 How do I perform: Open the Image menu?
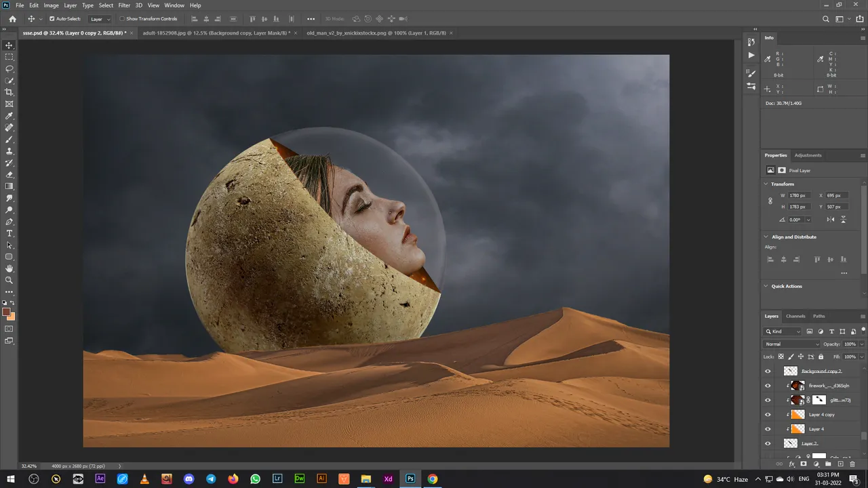coord(52,5)
